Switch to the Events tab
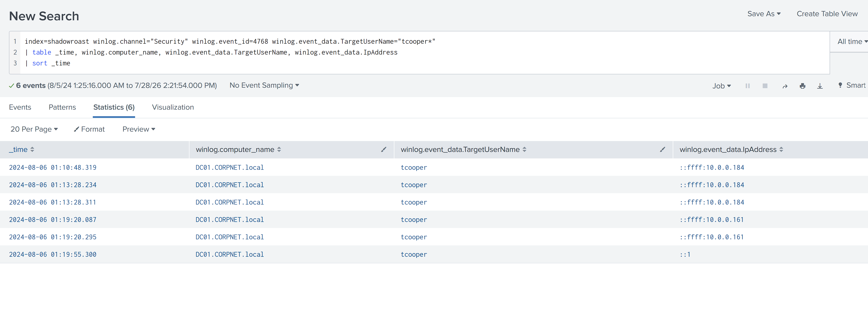The height and width of the screenshot is (320, 868). point(20,107)
